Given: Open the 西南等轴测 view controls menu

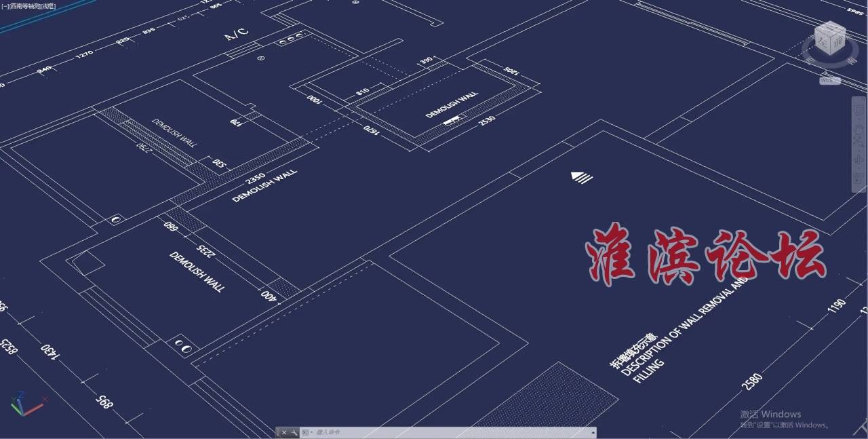Looking at the screenshot, I should coord(24,6).
